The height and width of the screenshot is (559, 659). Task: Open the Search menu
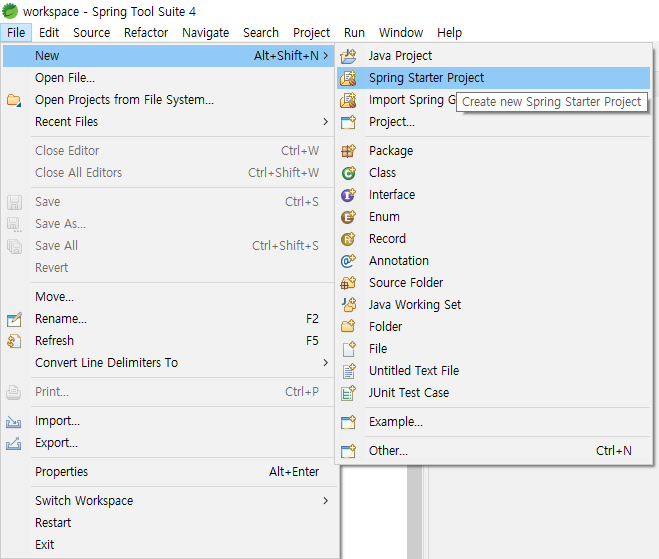261,33
